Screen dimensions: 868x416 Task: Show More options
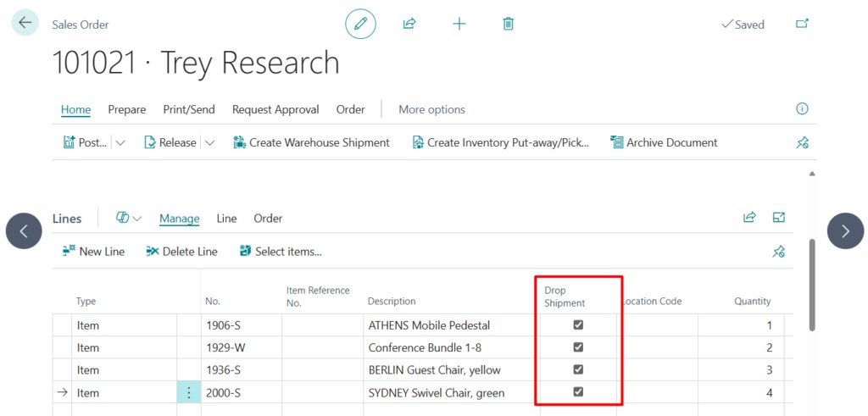click(431, 109)
